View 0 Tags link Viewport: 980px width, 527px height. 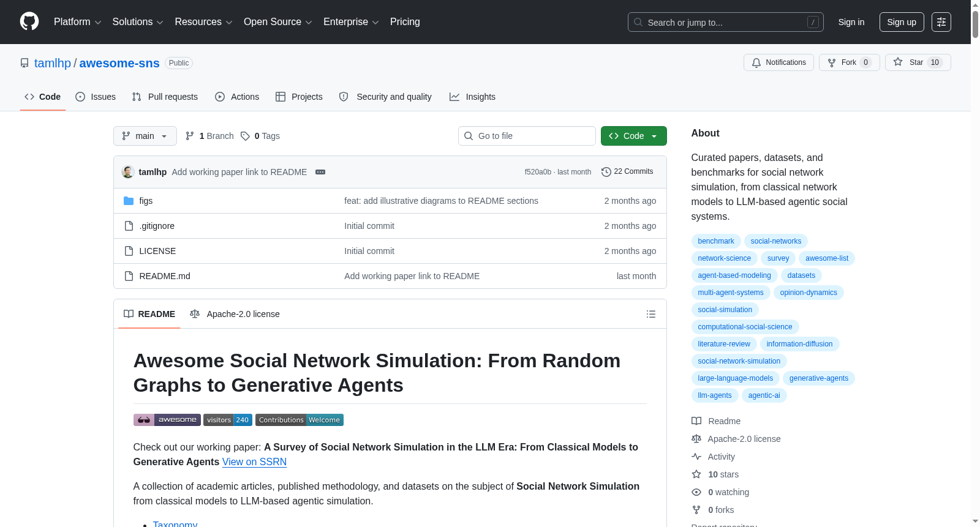click(260, 136)
